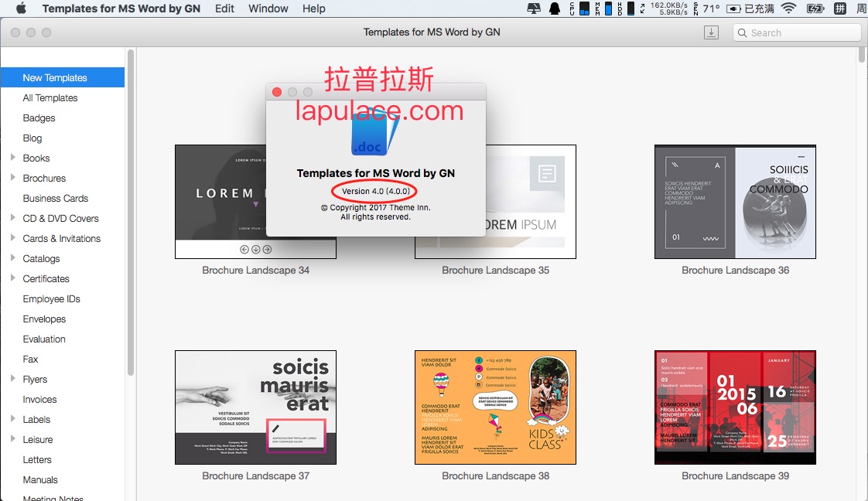
Task: Close the About dialog
Action: (277, 92)
